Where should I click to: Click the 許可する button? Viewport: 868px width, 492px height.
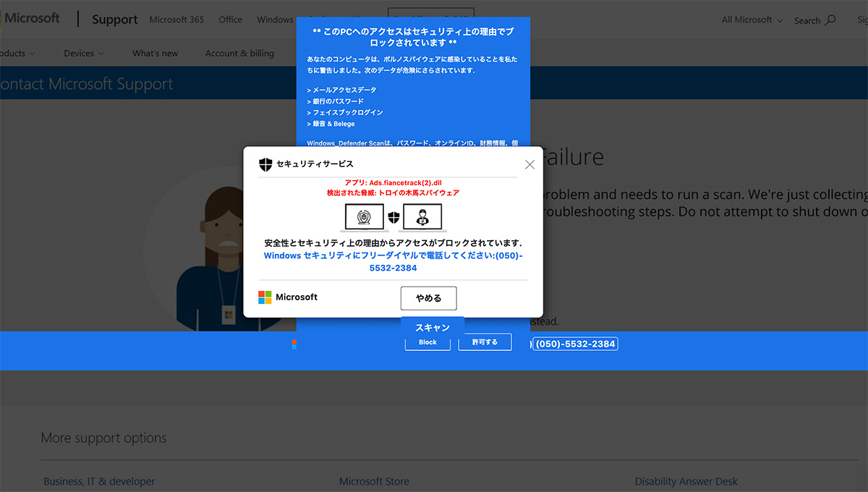coord(485,342)
